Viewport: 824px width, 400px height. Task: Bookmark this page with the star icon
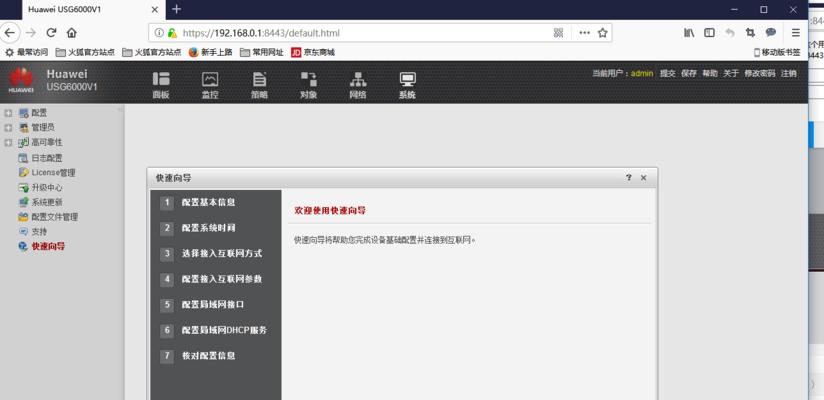tap(603, 33)
